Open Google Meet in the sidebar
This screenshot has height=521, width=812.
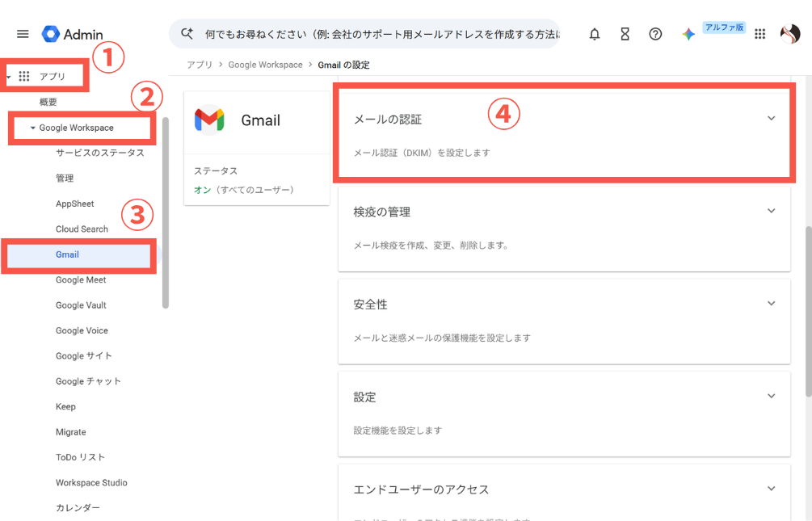coord(81,279)
